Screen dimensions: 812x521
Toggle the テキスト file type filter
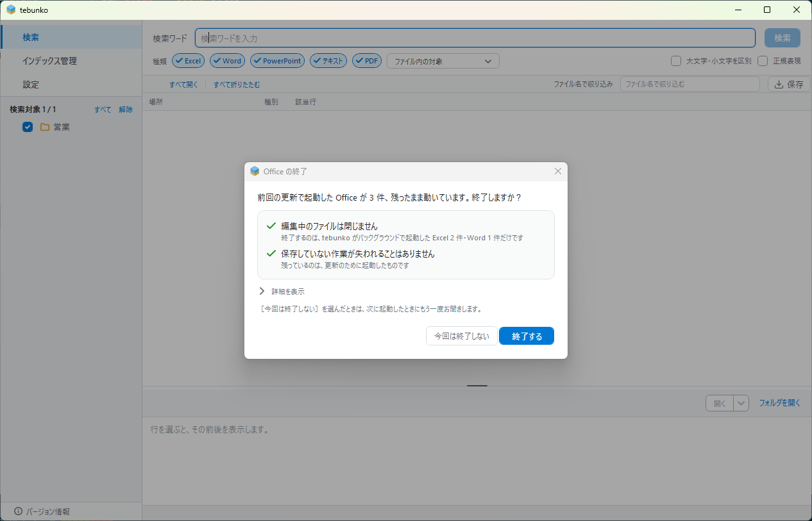328,61
